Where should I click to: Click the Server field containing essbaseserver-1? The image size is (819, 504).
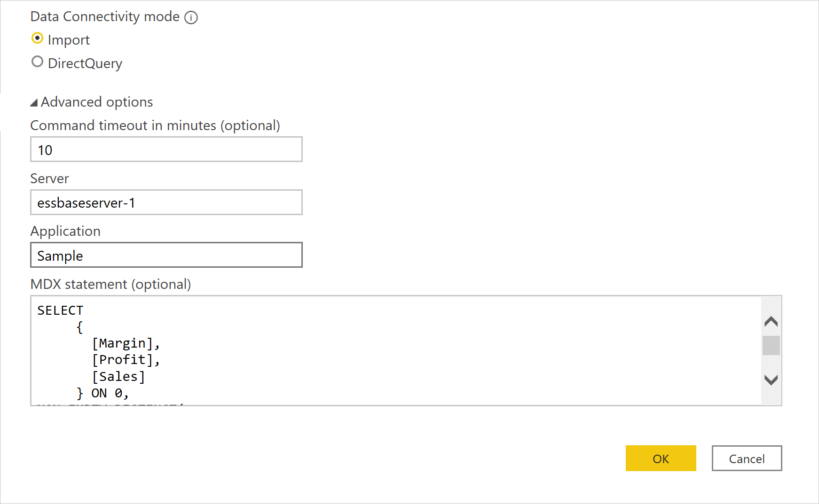[x=166, y=202]
